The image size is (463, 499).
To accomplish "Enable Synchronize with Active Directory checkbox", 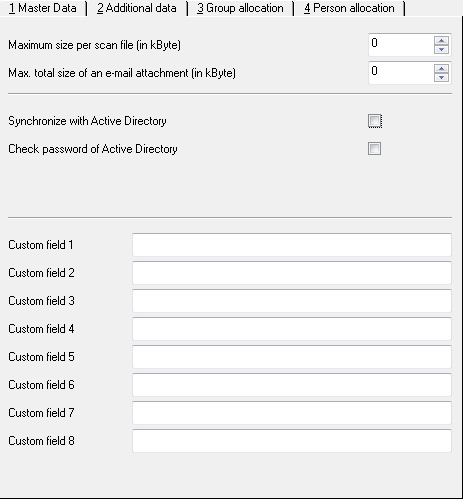I will click(x=375, y=121).
